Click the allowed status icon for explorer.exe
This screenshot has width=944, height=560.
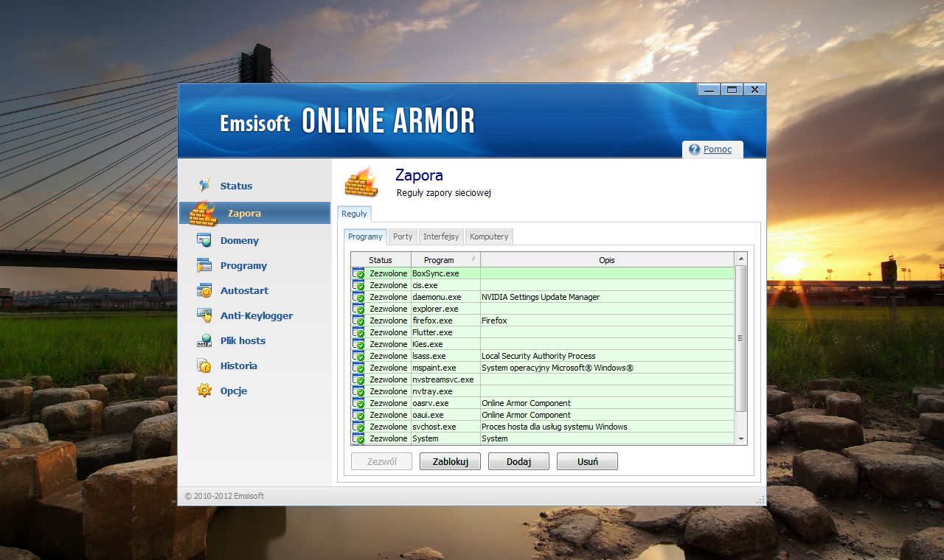point(359,309)
